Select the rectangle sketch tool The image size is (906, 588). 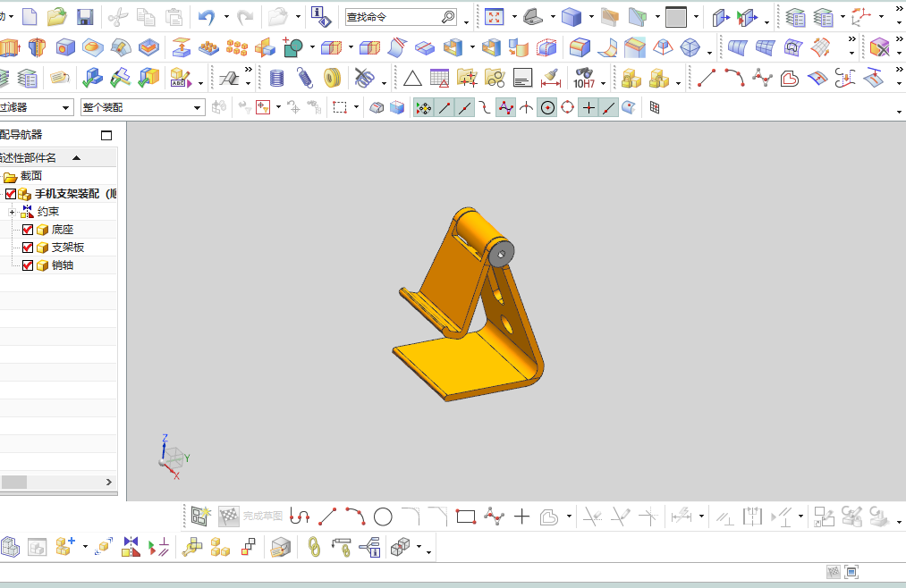coord(465,517)
